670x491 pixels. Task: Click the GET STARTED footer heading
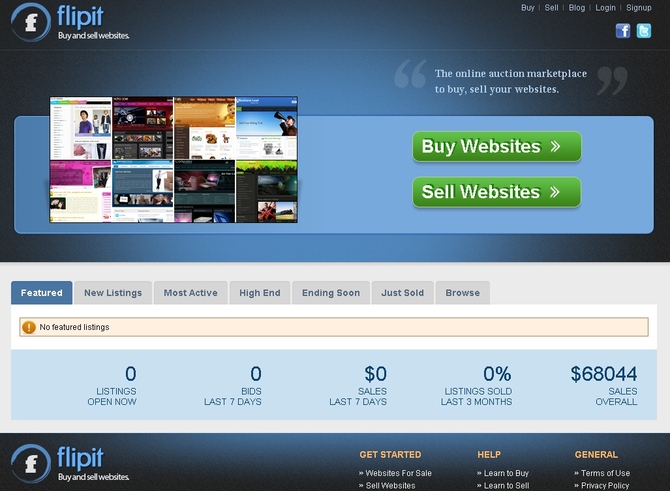point(390,455)
